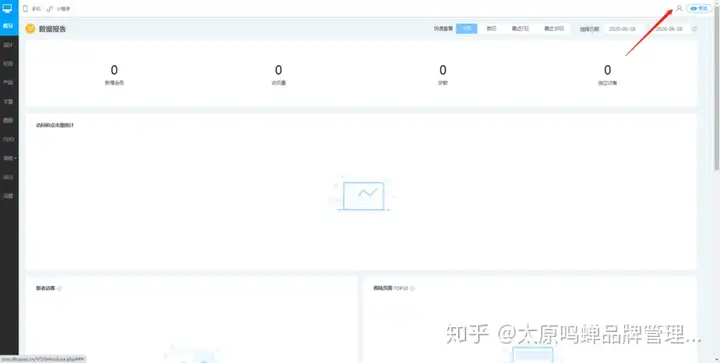Click the user account icon at top right
The height and width of the screenshot is (363, 720).
tap(679, 8)
